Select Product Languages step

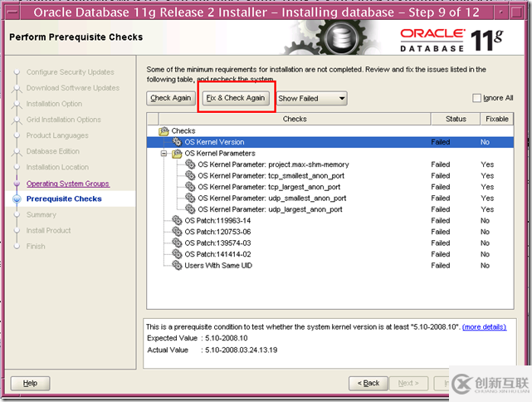point(57,135)
